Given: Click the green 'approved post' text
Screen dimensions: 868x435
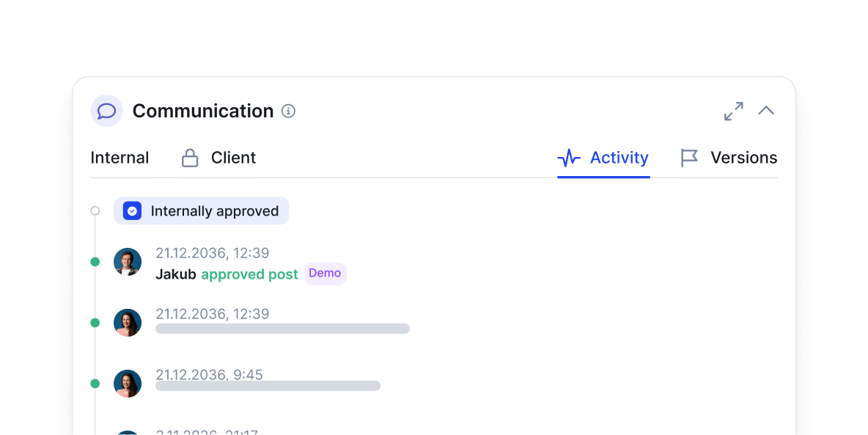Looking at the screenshot, I should click(249, 274).
